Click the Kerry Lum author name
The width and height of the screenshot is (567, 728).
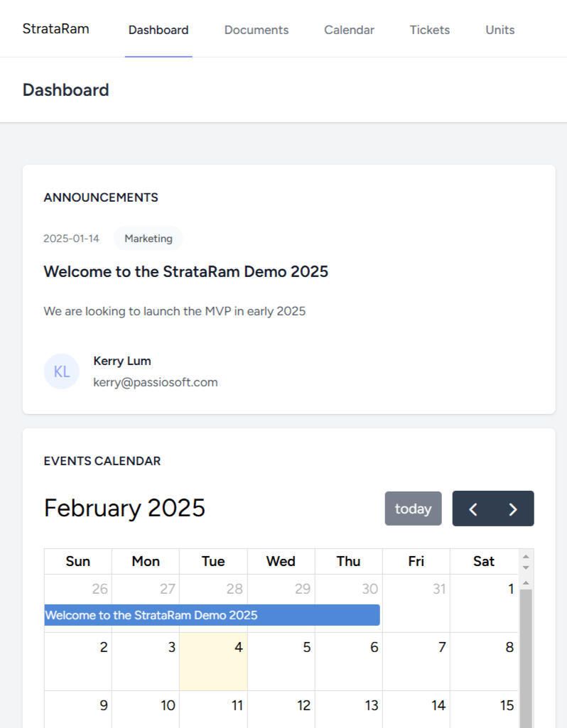122,361
